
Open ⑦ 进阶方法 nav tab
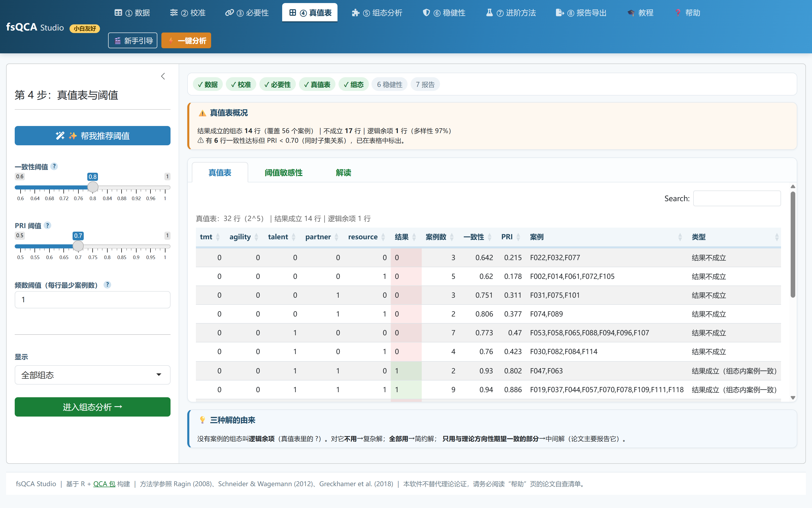coord(511,13)
